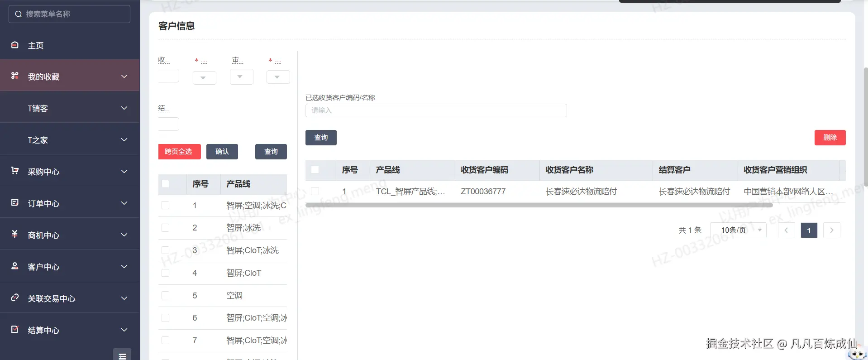Focus the 收 filter input box
Screen dimensions: 868x360
pos(169,76)
